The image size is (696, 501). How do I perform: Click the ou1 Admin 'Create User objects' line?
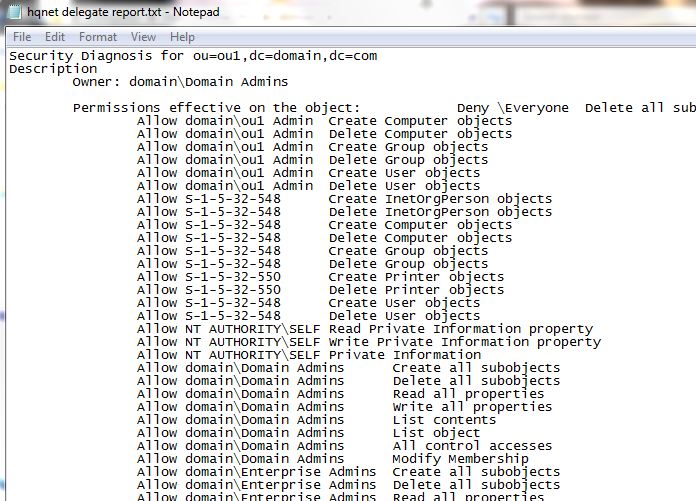pos(308,173)
